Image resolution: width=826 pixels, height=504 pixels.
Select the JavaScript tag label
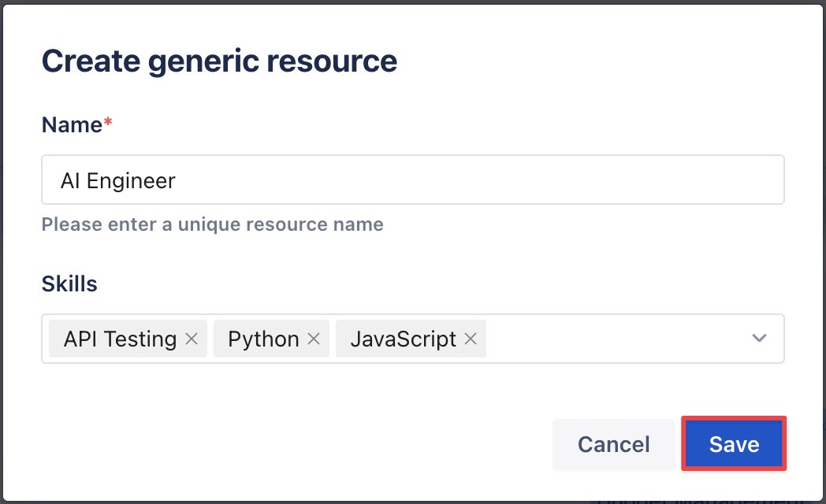403,339
